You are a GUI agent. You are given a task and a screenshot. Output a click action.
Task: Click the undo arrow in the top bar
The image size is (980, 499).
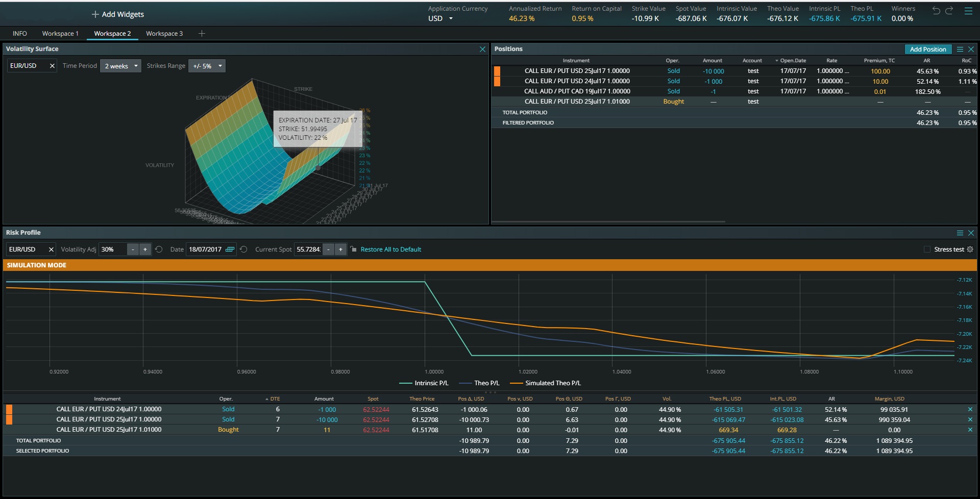pyautogui.click(x=936, y=10)
